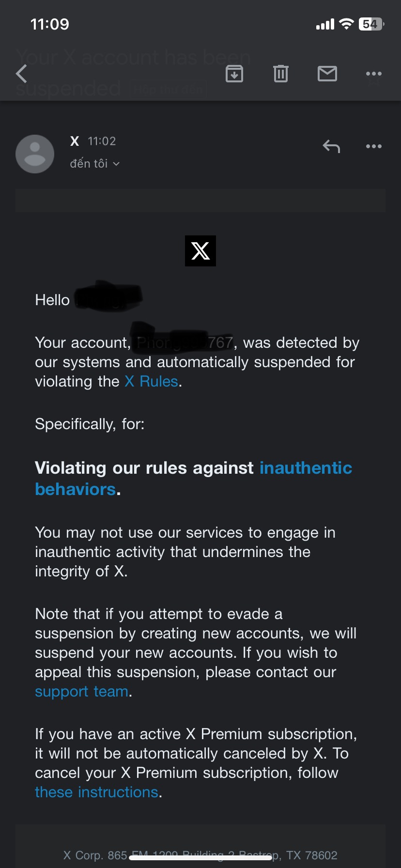Reply using the curved arrow icon
The width and height of the screenshot is (401, 868).
tap(332, 146)
